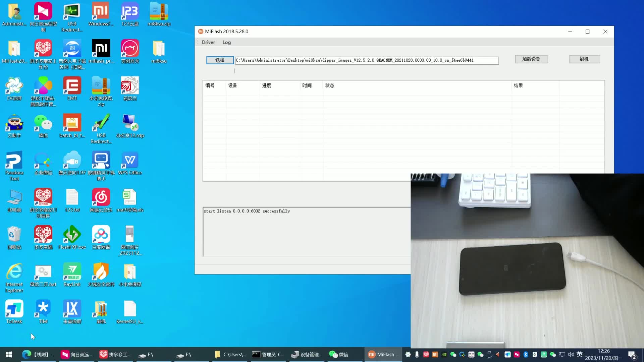
Task: Click the volume speaker tray icon
Action: [571, 354]
